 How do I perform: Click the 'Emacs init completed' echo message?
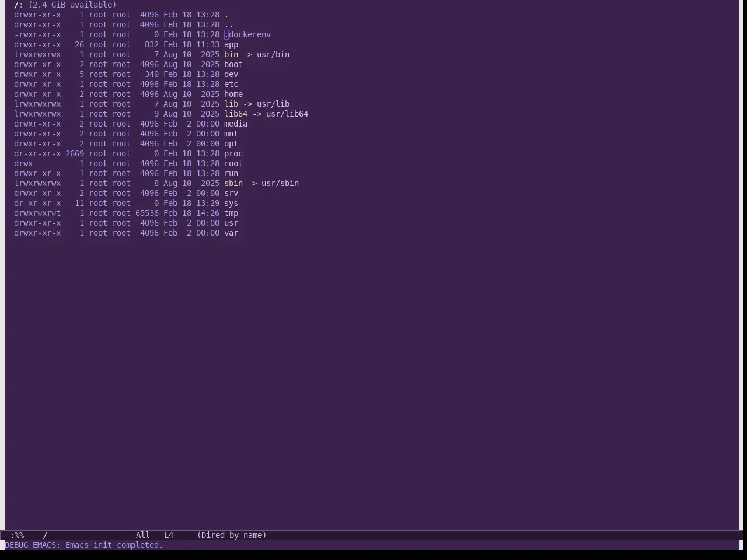pos(114,545)
